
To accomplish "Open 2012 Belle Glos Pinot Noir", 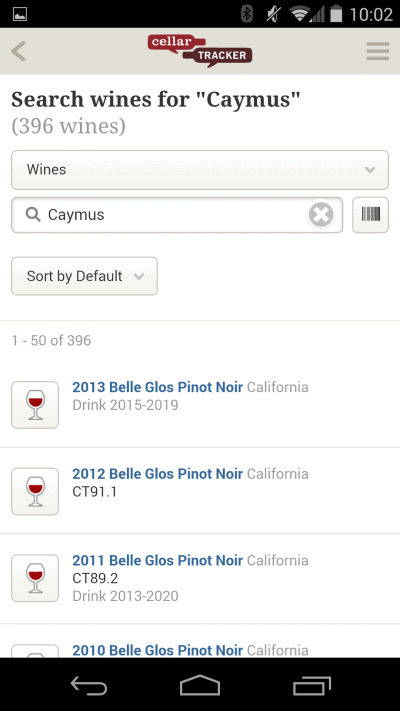I will click(x=157, y=473).
